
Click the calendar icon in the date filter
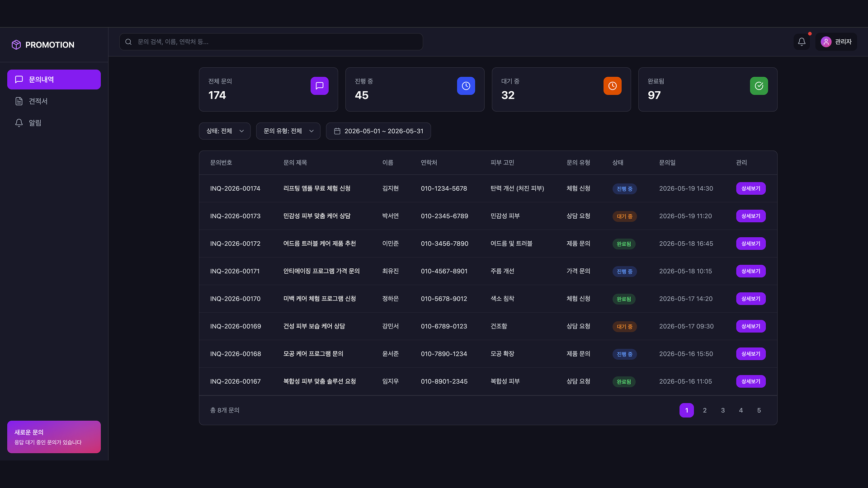pyautogui.click(x=337, y=131)
